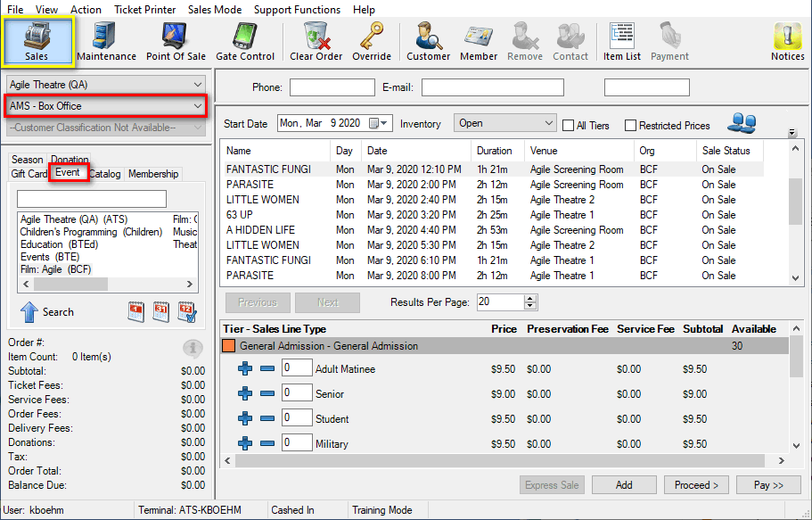Click the calendar icon showing 31
The width and height of the screenshot is (812, 520).
161,311
